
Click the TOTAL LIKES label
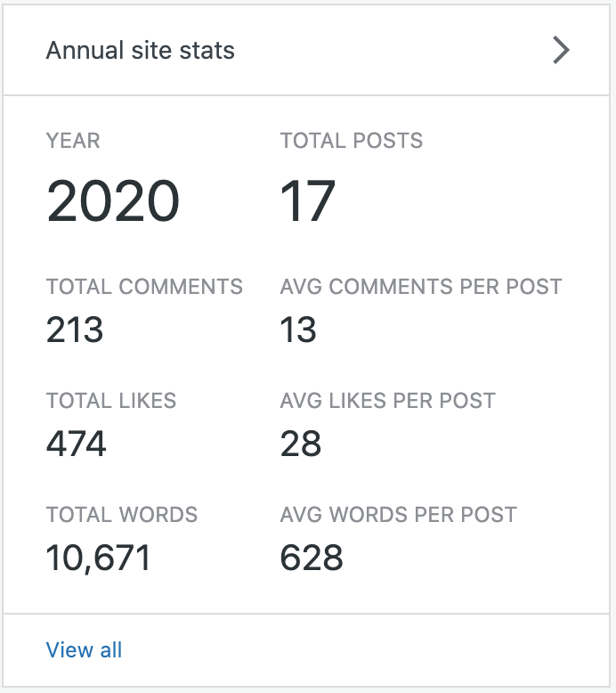click(111, 401)
